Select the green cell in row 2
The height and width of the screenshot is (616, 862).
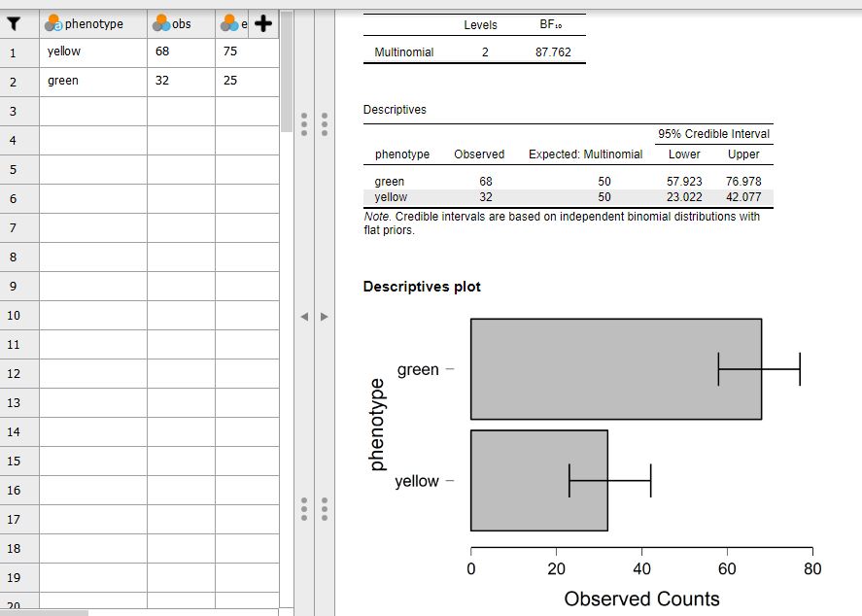93,82
